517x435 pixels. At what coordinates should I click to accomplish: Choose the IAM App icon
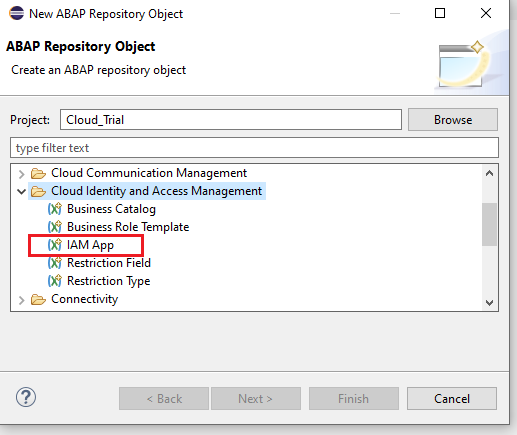[x=55, y=245]
